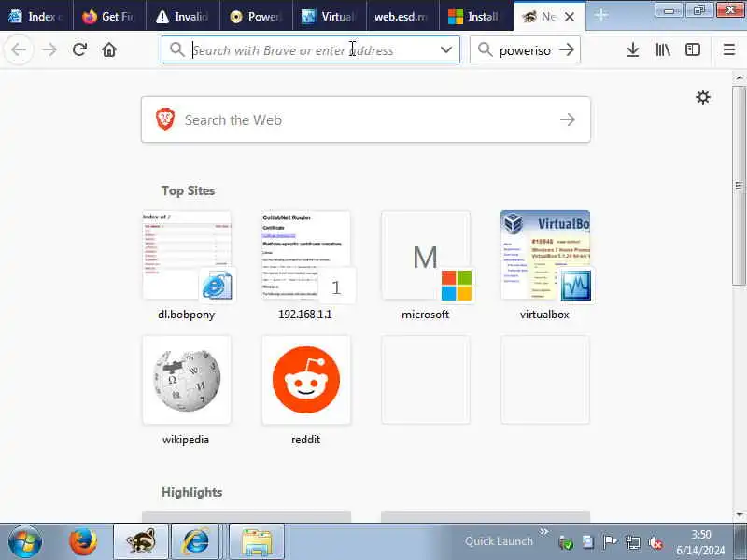Click the magnifier icon in the address bar
This screenshot has height=560, width=747.
point(177,49)
